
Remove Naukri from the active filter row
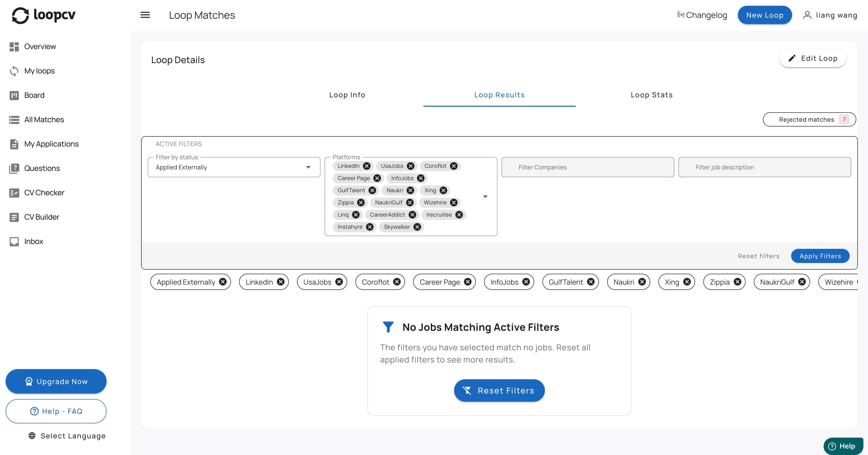pos(642,282)
